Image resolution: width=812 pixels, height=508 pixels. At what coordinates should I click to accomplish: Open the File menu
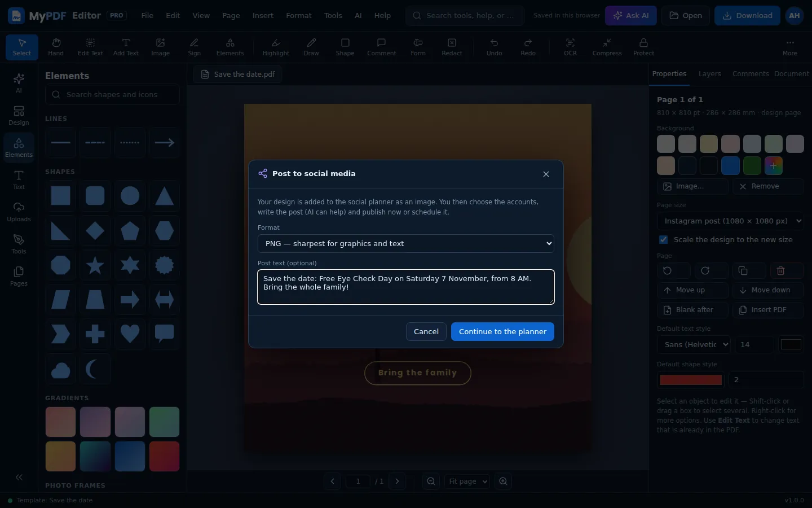coord(147,16)
